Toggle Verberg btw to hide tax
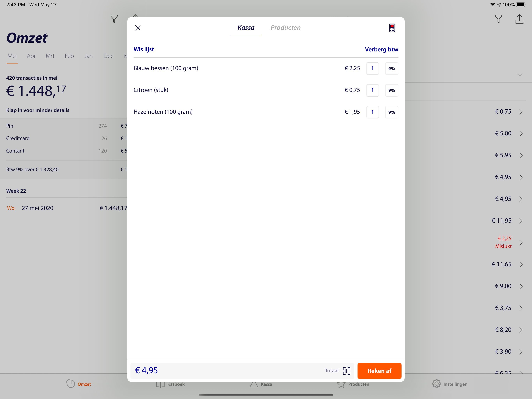Image resolution: width=532 pixels, height=399 pixels. click(x=381, y=49)
